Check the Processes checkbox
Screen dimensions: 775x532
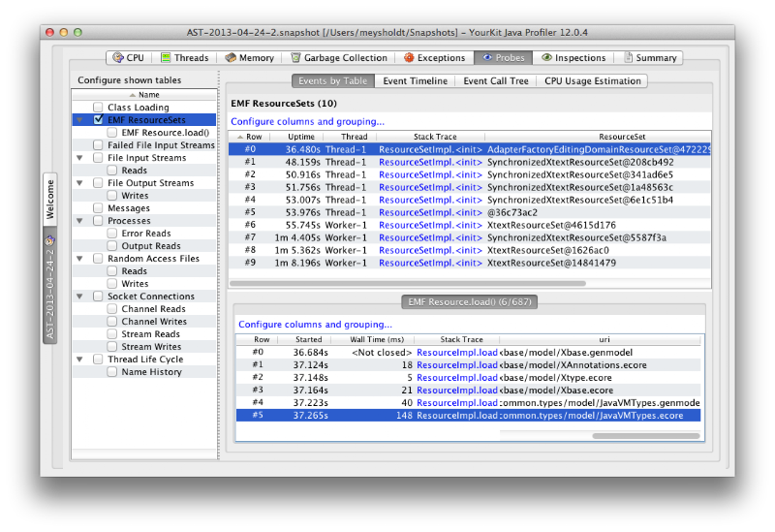(98, 221)
